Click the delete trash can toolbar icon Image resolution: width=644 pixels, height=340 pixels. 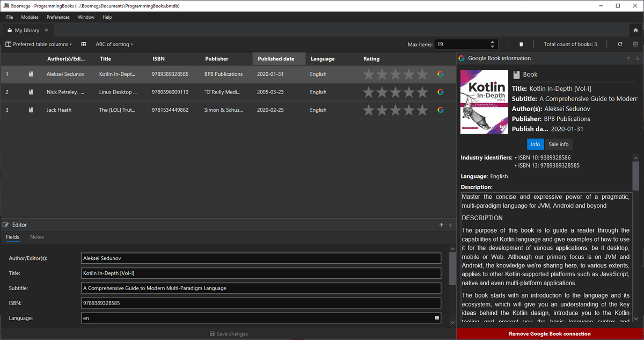(521, 44)
